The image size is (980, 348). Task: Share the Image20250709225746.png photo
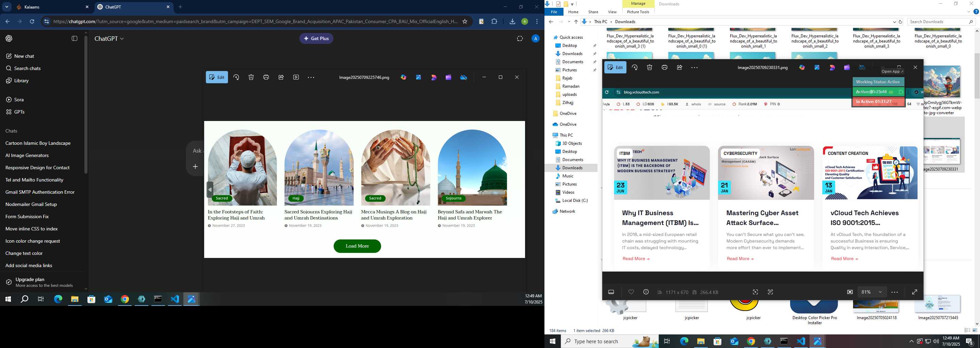point(281,77)
